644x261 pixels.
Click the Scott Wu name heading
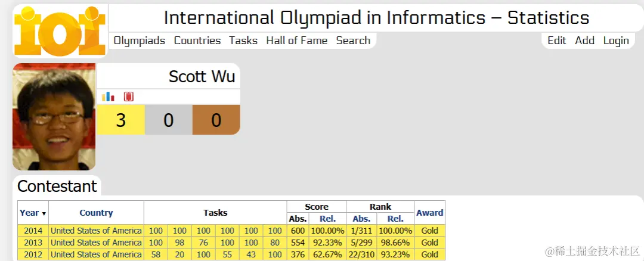[202, 76]
